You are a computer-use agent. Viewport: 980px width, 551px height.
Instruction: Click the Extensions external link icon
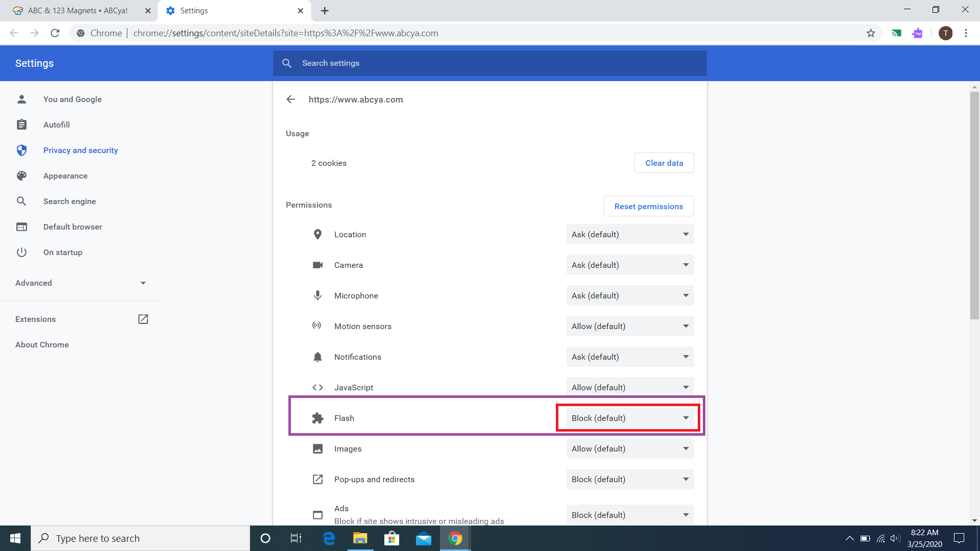point(143,319)
